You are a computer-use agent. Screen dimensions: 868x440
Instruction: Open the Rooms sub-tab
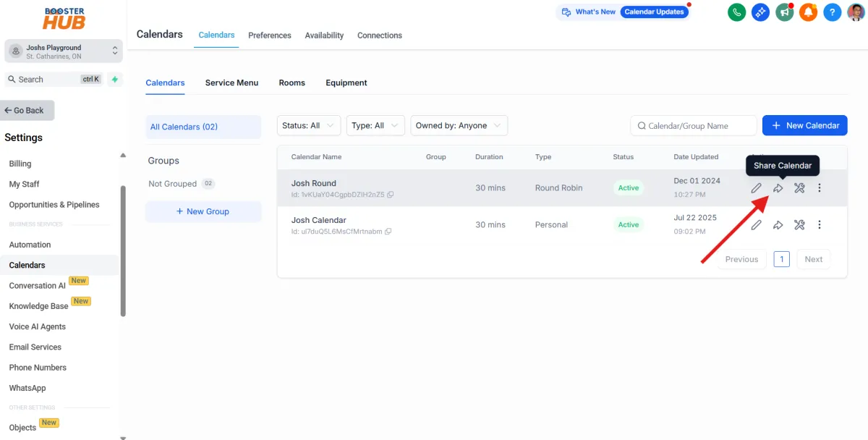coord(292,82)
